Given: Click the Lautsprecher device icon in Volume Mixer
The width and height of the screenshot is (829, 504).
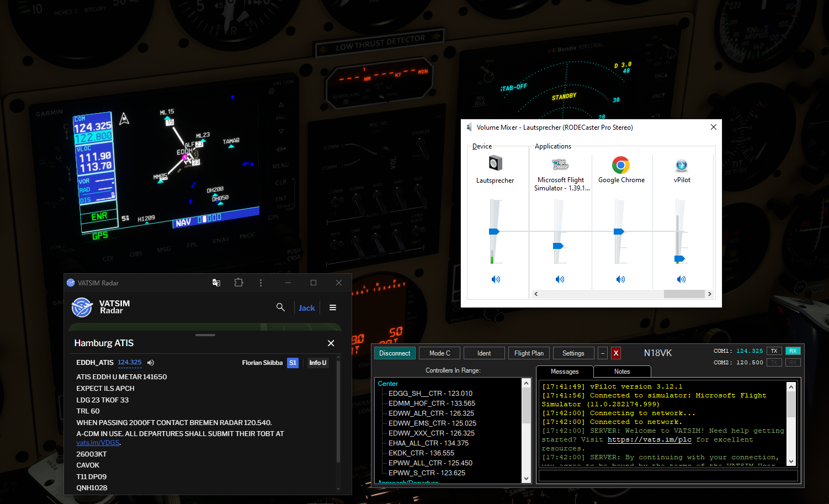Looking at the screenshot, I should pos(495,163).
